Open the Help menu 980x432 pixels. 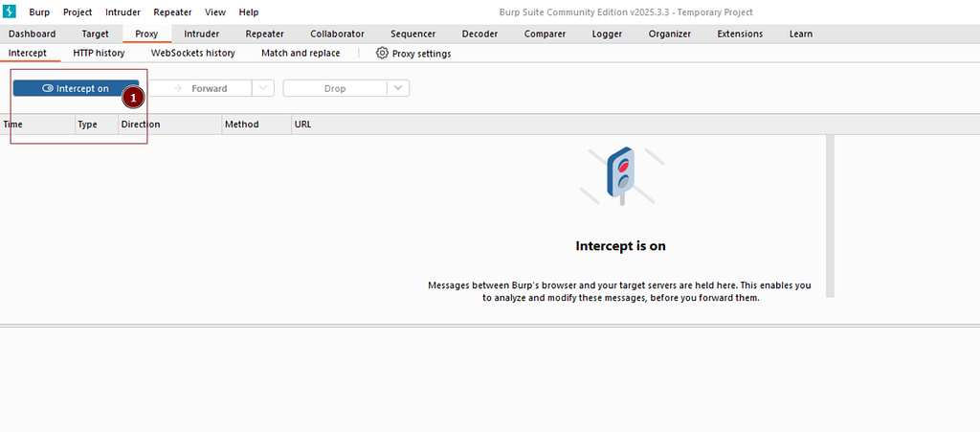pyautogui.click(x=249, y=11)
